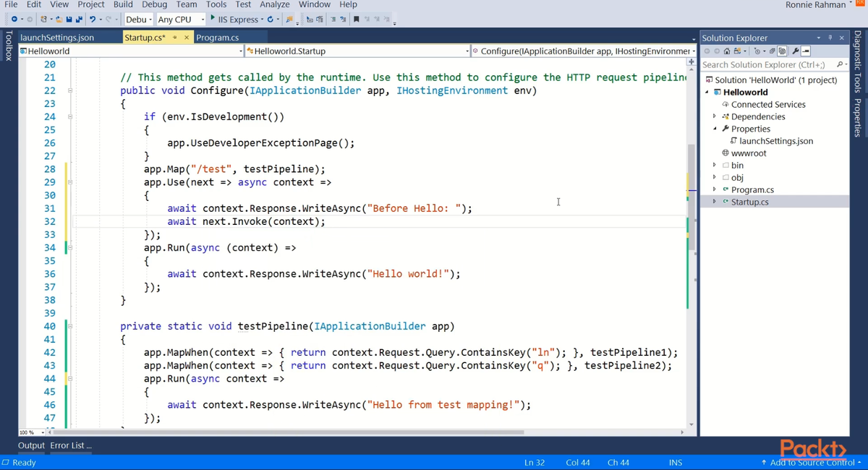Image resolution: width=868 pixels, height=470 pixels.
Task: Pin the Solution Explorer panel with auto-hide icon
Action: pyautogui.click(x=830, y=38)
